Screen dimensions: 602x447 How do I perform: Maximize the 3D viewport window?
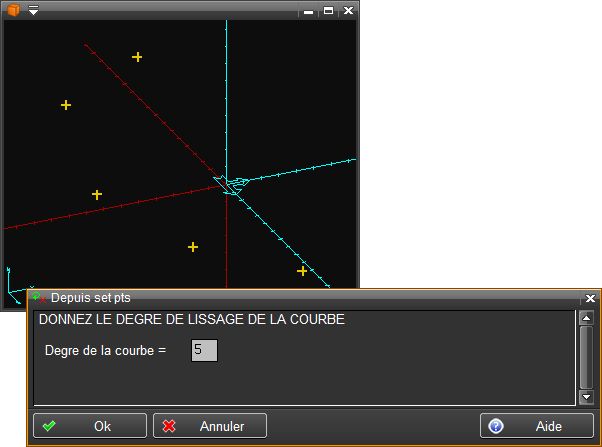click(x=328, y=11)
